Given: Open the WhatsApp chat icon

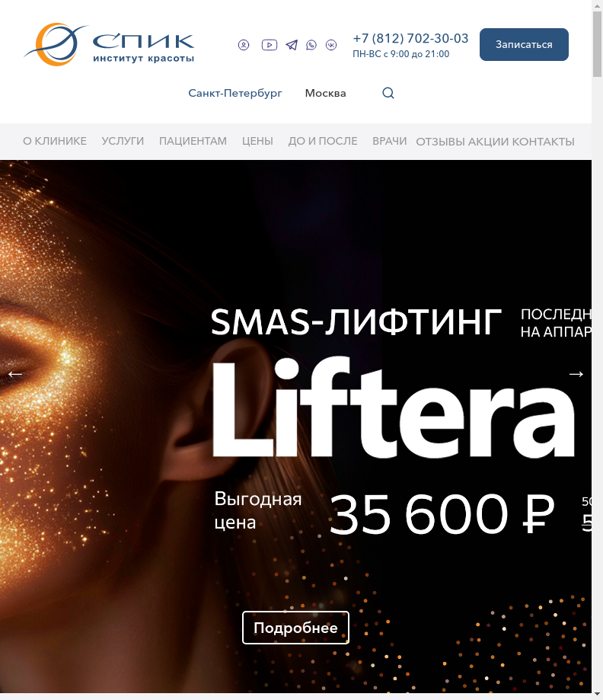Looking at the screenshot, I should (x=311, y=45).
